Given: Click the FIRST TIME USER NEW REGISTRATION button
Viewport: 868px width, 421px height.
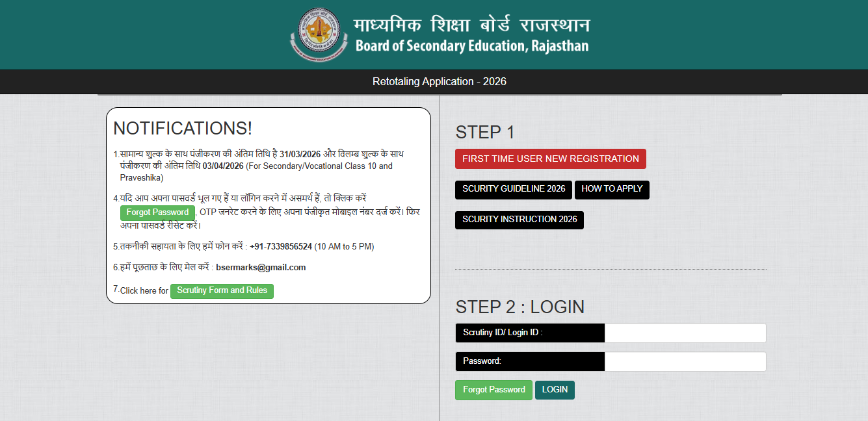Looking at the screenshot, I should [x=550, y=159].
